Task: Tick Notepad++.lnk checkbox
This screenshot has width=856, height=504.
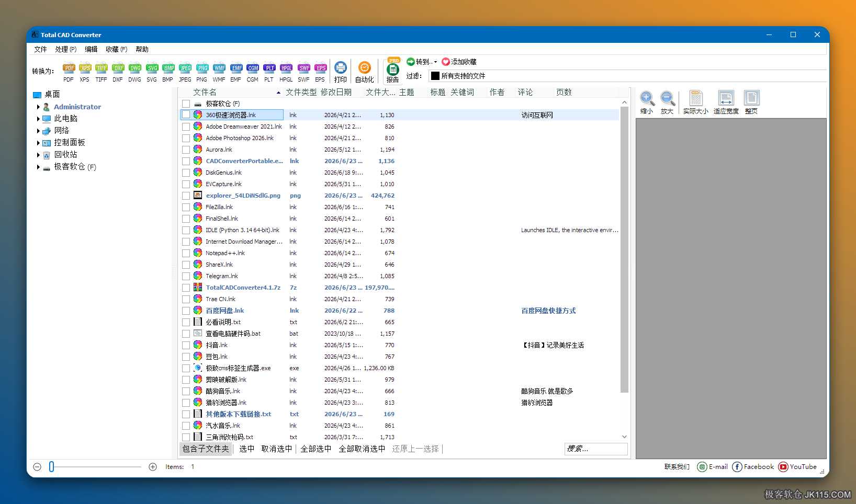Action: [x=186, y=253]
